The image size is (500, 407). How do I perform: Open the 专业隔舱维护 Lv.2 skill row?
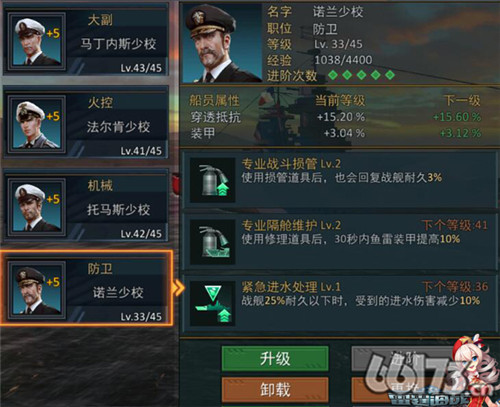tap(339, 242)
